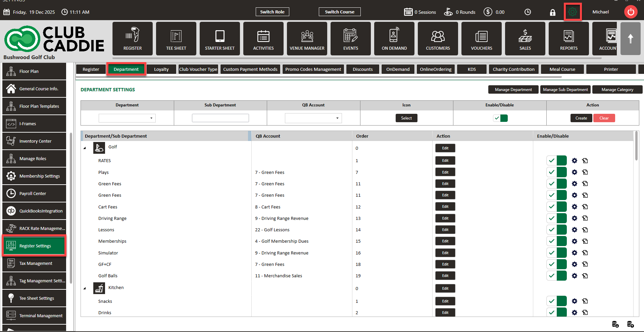Open the QB Account dropdown
Image resolution: width=644 pixels, height=332 pixels.
tap(313, 118)
